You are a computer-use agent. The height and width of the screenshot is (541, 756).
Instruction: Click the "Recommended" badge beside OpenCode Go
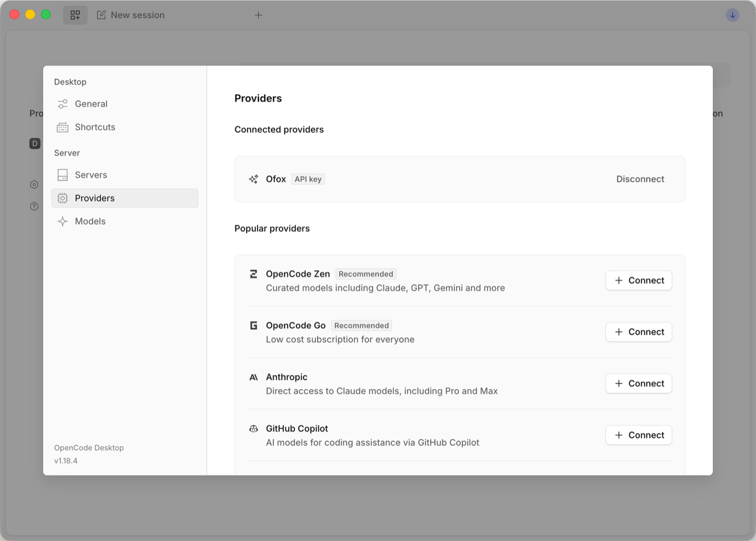[x=362, y=326]
